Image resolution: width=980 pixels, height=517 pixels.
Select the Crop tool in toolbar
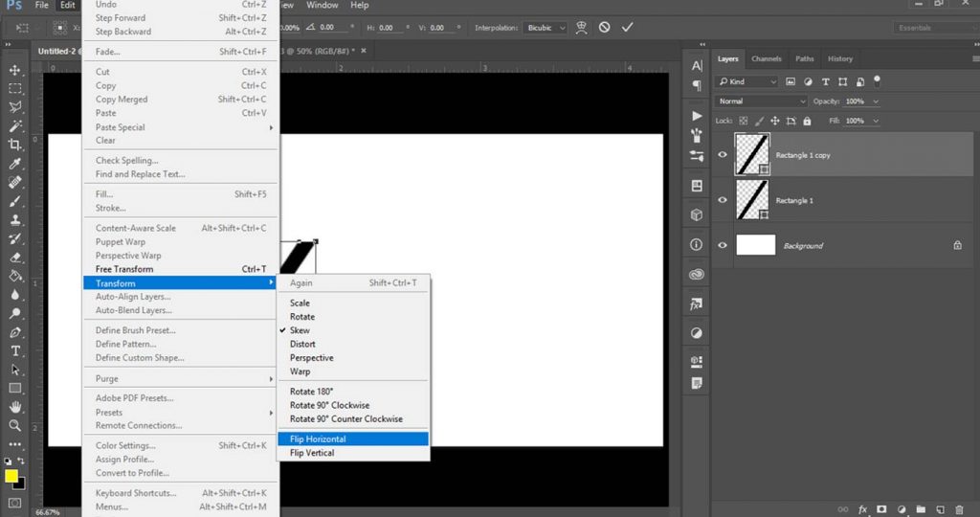coord(15,145)
